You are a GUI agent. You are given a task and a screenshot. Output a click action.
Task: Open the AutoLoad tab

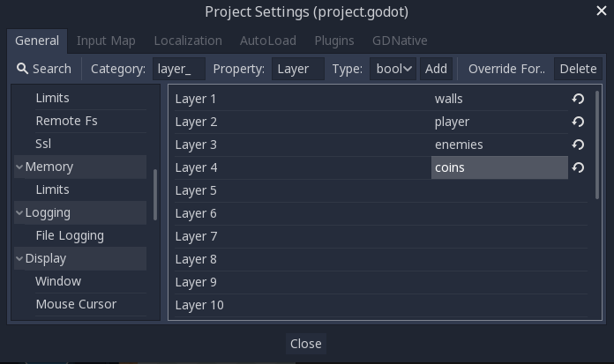click(267, 41)
